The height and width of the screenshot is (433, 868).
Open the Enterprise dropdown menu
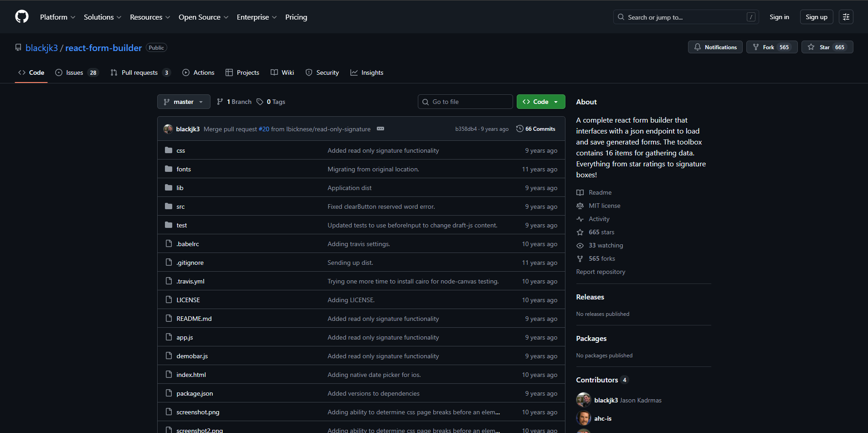pyautogui.click(x=257, y=17)
